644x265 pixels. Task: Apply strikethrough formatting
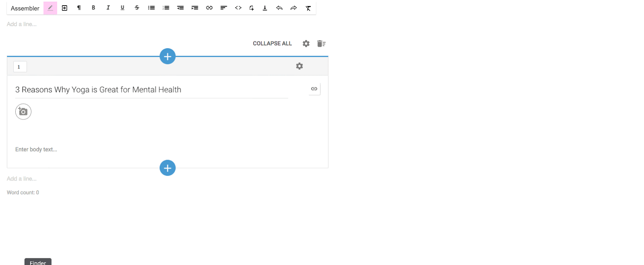(x=137, y=8)
